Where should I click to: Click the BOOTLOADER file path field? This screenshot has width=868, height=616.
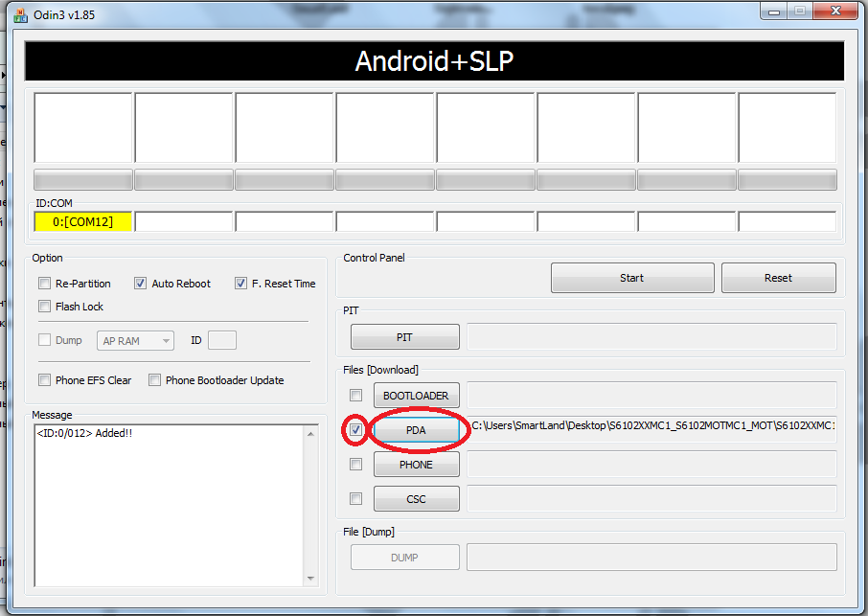pyautogui.click(x=651, y=395)
